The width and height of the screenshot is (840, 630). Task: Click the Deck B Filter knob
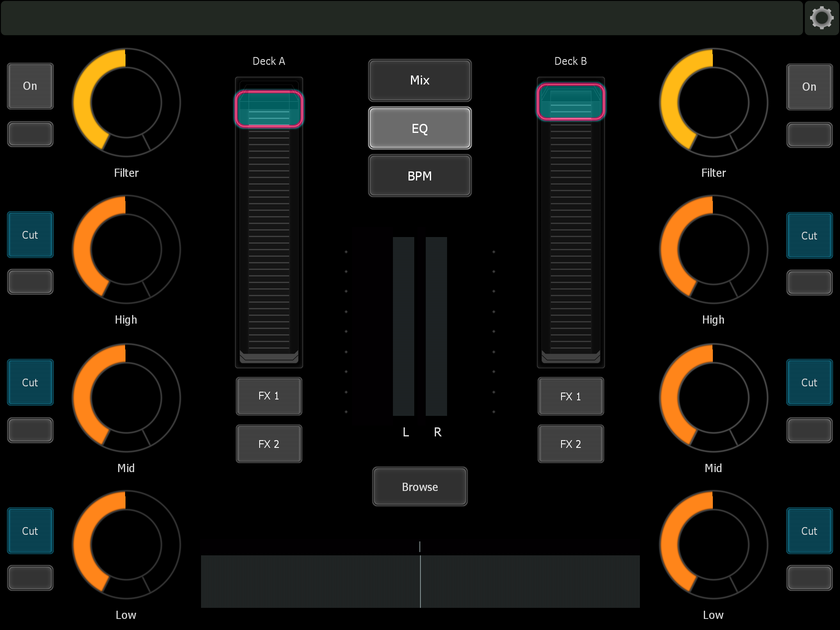[714, 103]
